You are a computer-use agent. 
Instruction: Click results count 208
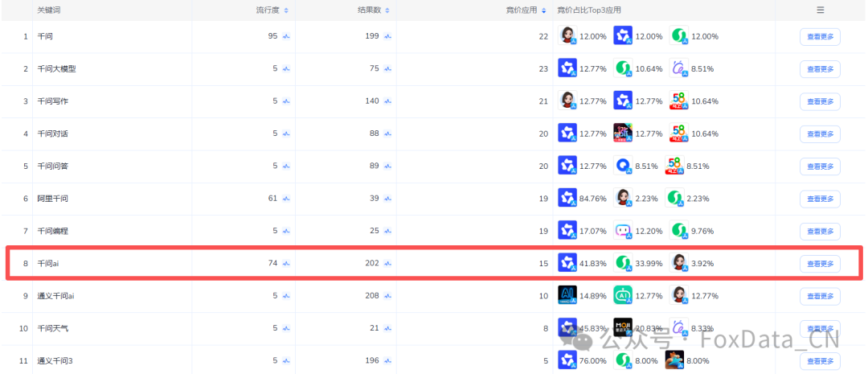372,296
